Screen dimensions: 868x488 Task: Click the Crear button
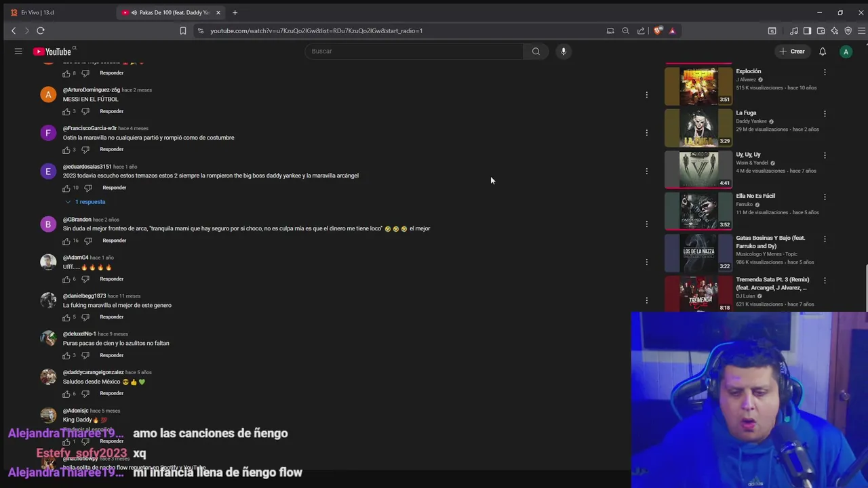pyautogui.click(x=791, y=52)
